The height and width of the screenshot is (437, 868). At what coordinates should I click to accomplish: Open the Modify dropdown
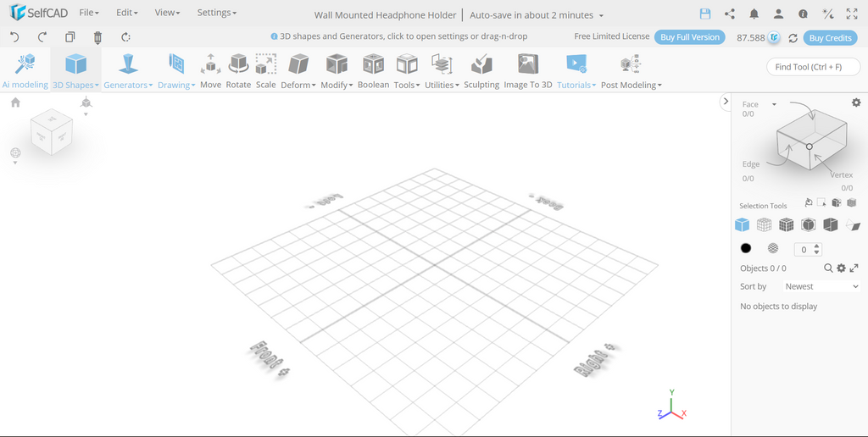(337, 71)
